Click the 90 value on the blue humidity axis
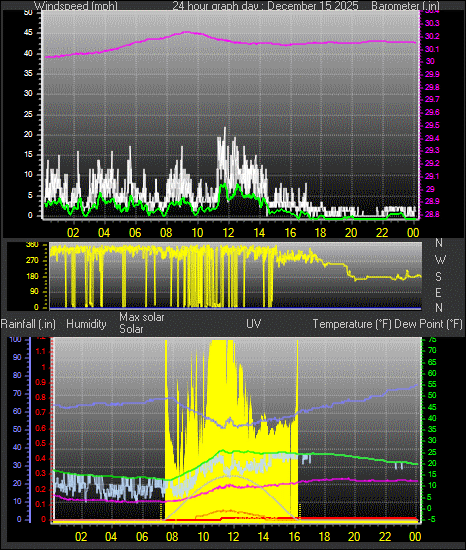Viewport: 466px width, 550px height. (17, 357)
